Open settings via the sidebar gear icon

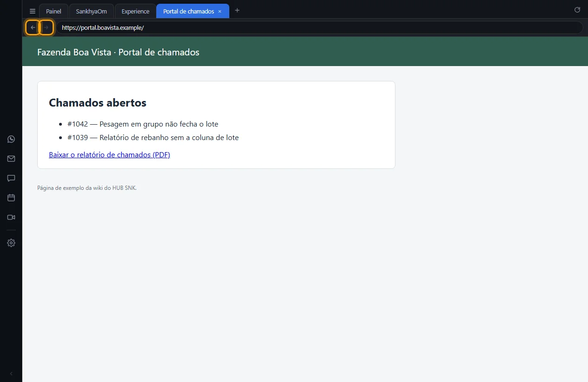[11, 243]
